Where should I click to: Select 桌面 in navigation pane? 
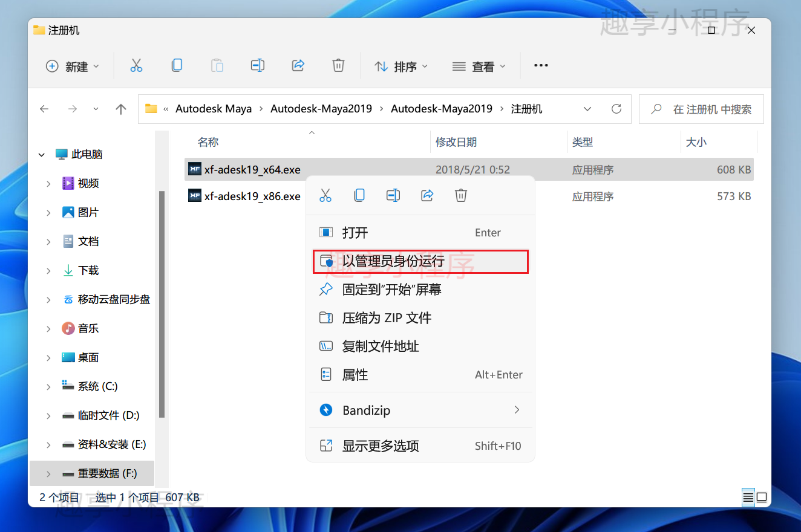tap(88, 357)
